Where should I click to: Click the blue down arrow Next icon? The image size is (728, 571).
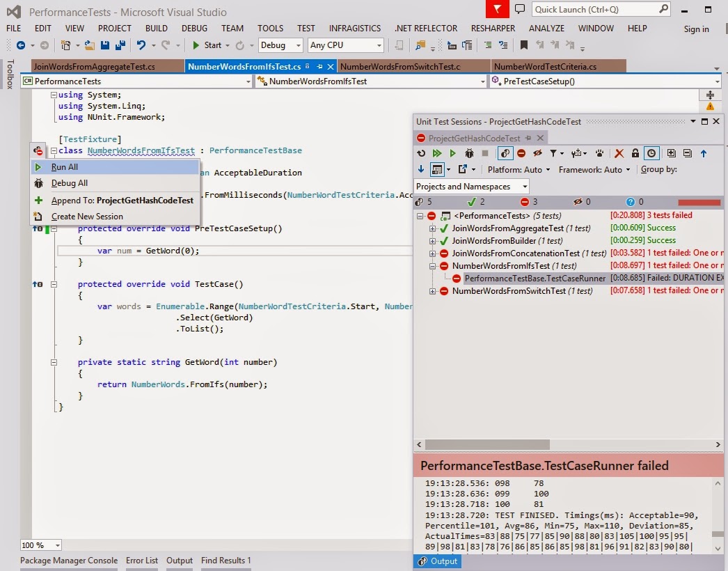pyautogui.click(x=421, y=169)
